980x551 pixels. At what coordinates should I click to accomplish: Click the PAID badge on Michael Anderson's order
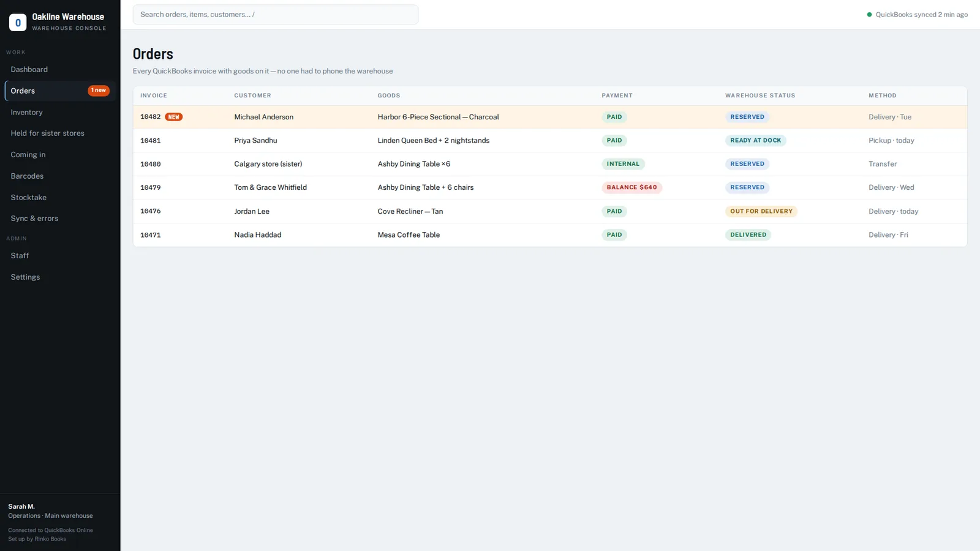614,117
